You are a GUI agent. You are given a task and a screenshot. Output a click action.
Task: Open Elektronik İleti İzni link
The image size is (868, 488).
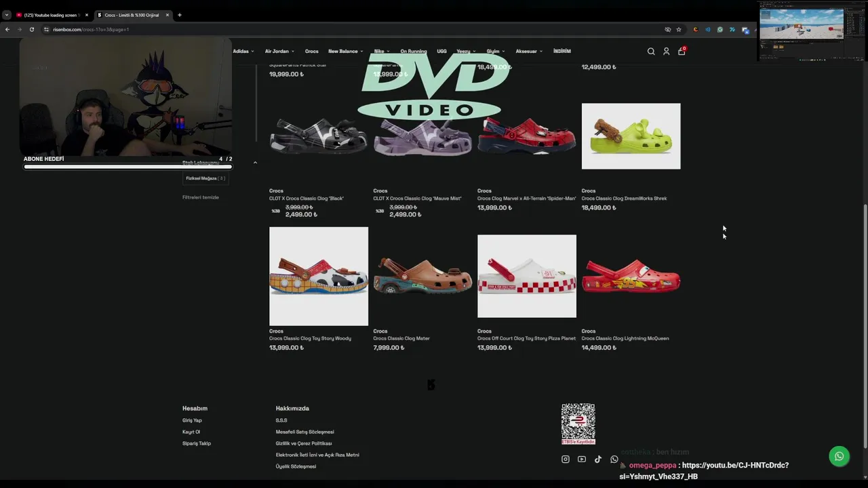pos(317,455)
